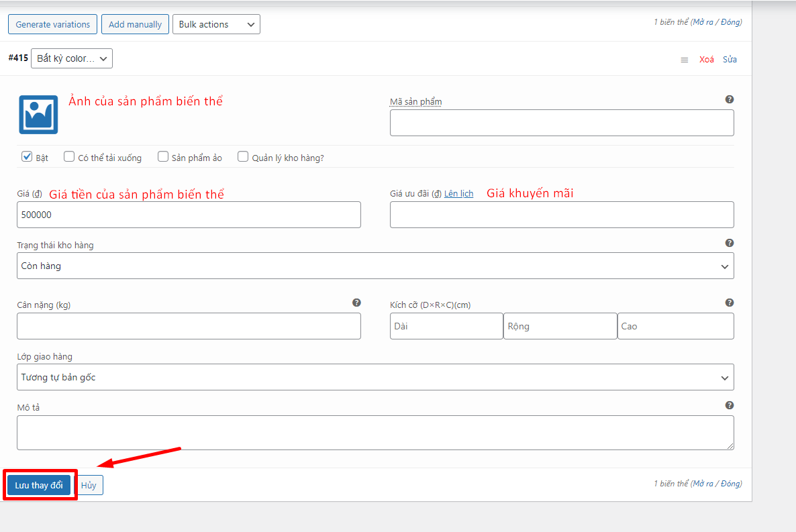
Task: Expand the Bất kỳ color attribute dropdown
Action: click(x=72, y=58)
